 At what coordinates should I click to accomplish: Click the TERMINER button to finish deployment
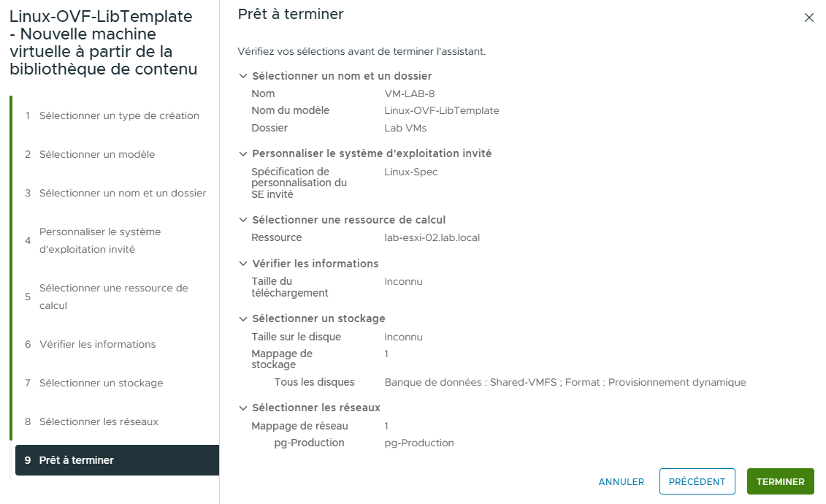point(780,481)
